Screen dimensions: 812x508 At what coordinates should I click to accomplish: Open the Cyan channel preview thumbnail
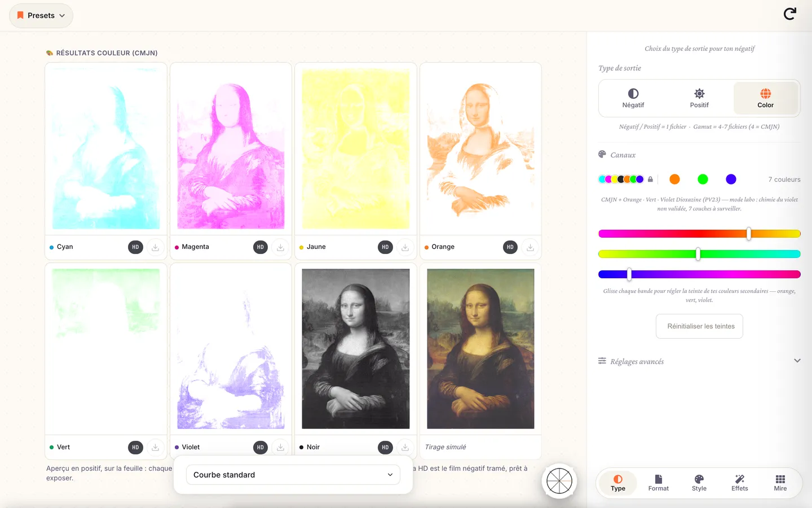(x=106, y=149)
